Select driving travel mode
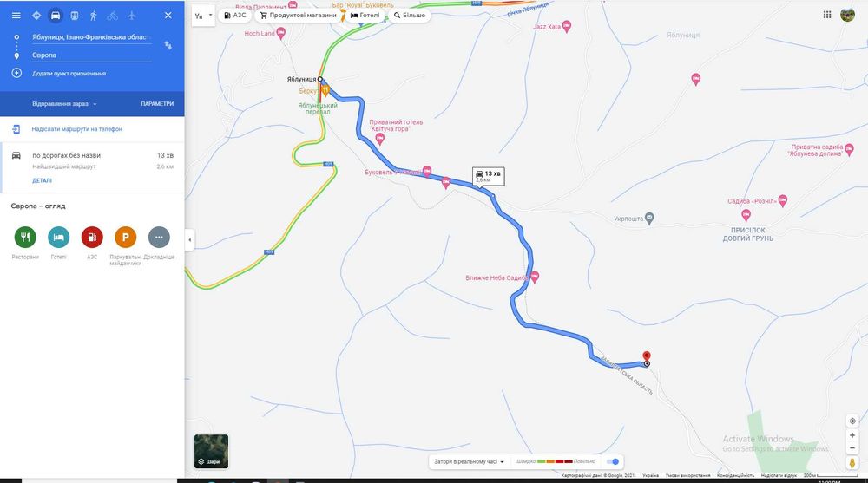The image size is (868, 483). click(56, 16)
